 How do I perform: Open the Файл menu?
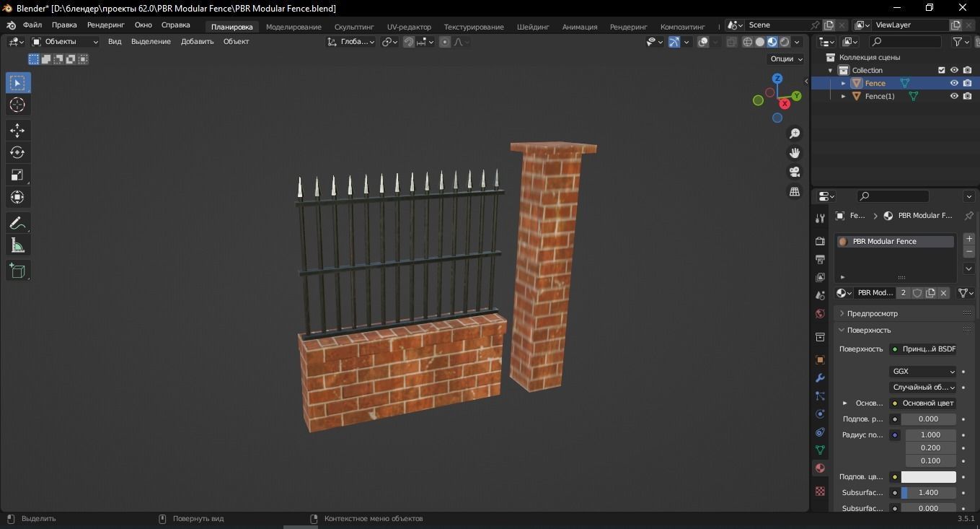(32, 25)
